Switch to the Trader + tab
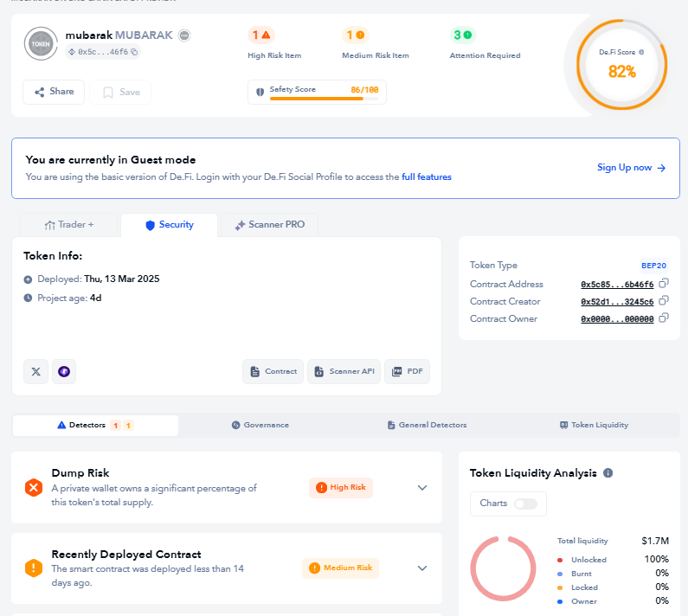Screen dimensions: 688x616 click(x=69, y=225)
